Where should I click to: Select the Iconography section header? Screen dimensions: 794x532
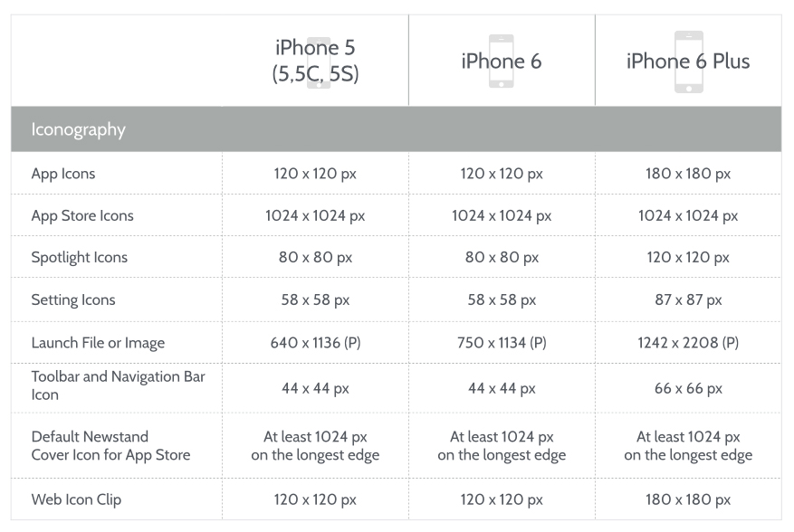[79, 129]
